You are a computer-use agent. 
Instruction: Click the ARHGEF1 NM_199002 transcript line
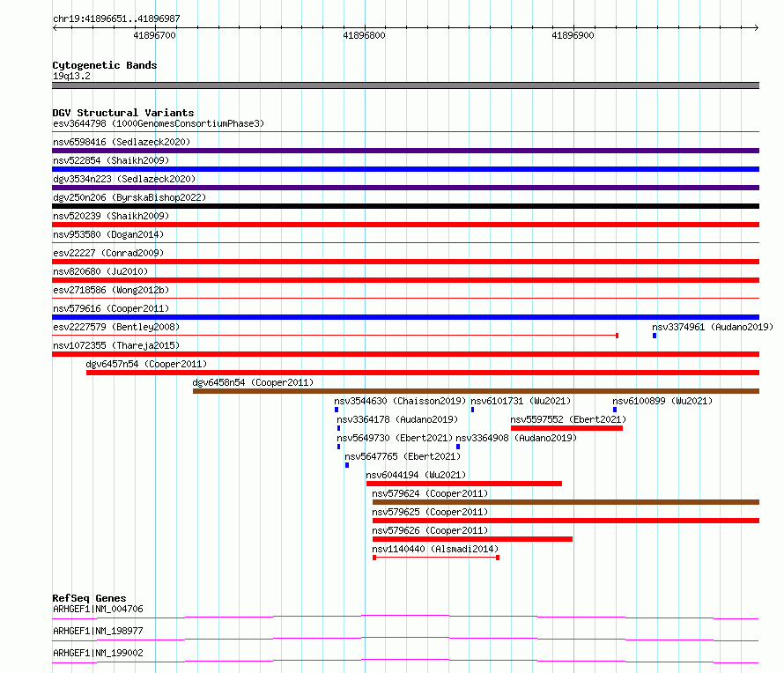[x=405, y=662]
